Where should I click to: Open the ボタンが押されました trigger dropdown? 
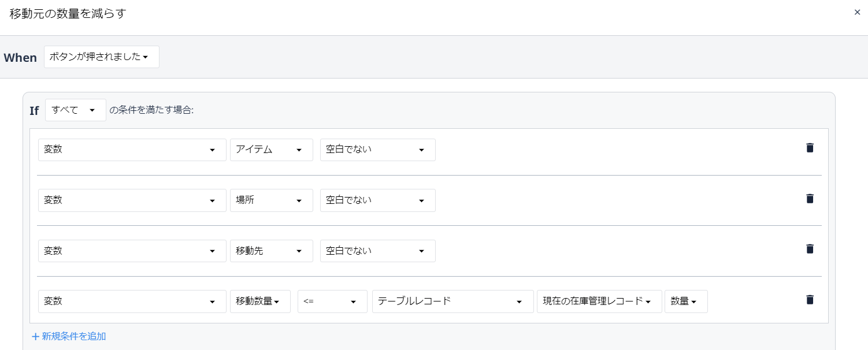[x=102, y=57]
